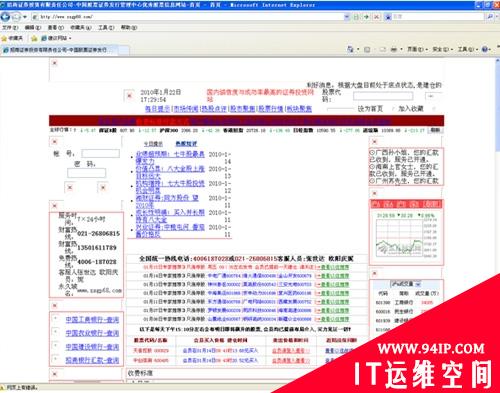Viewport: 500px width, 393px height.
Task: Open the 文件 menu
Action: 10,28
